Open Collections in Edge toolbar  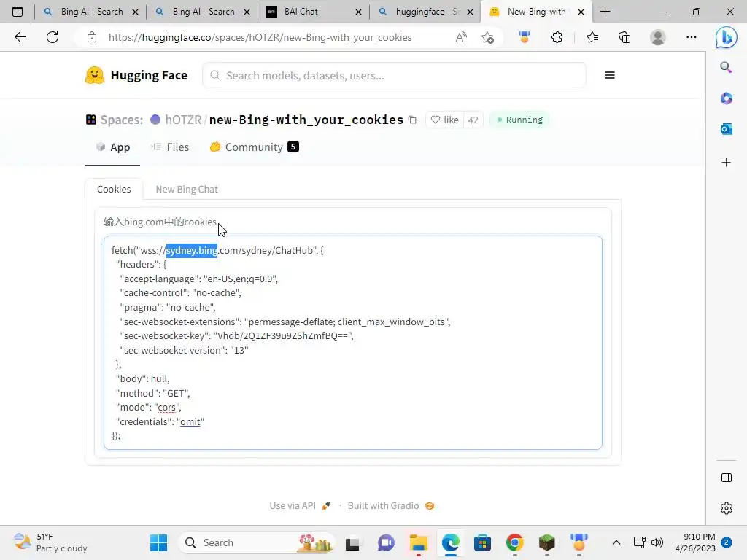coord(624,37)
